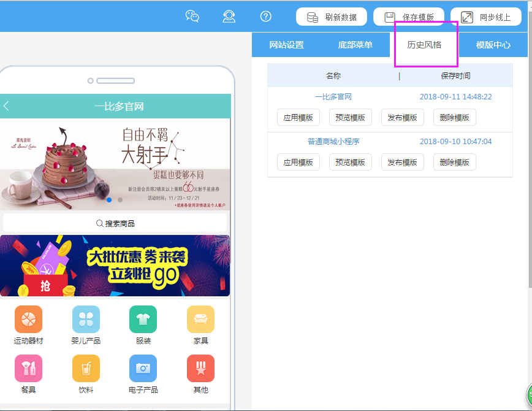
Task: Open the 婴儿产品 category icon
Action: 86,319
